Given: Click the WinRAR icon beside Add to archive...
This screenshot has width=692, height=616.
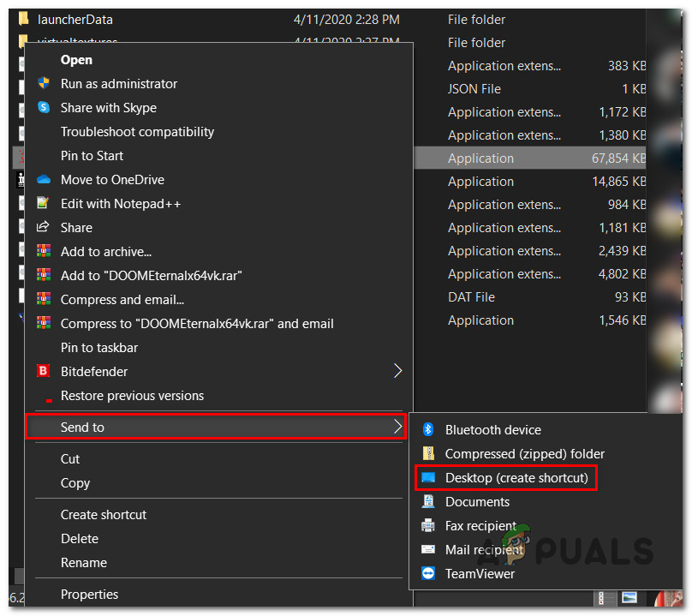Looking at the screenshot, I should [44, 252].
